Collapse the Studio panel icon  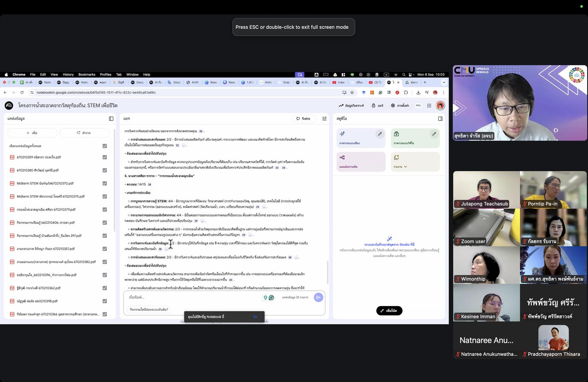(x=440, y=118)
